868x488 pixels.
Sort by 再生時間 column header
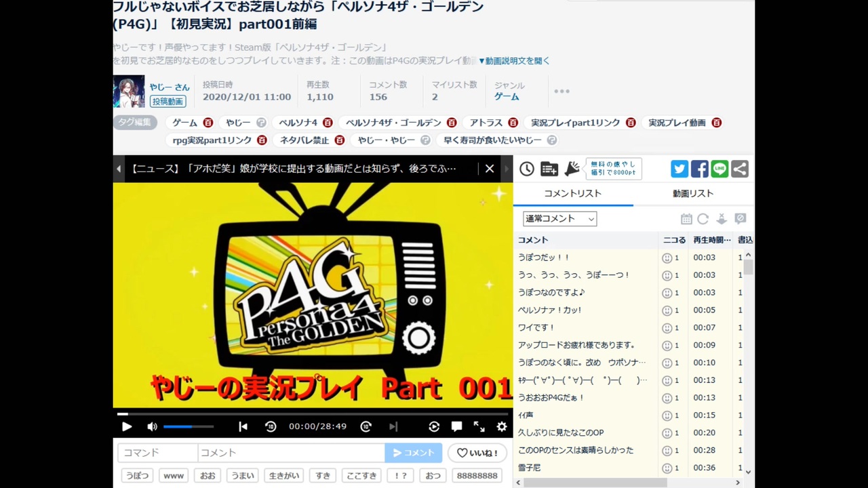711,240
